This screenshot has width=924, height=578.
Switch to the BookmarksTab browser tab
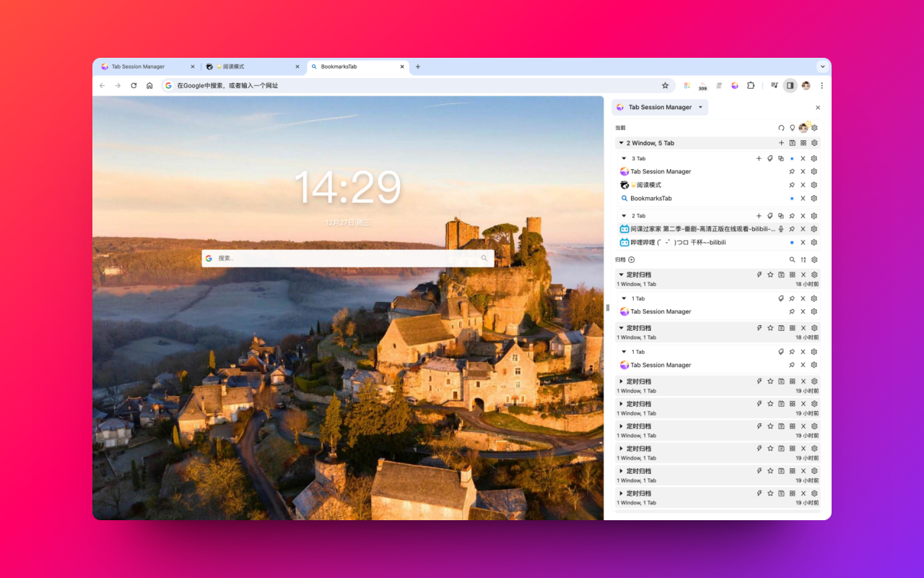click(346, 66)
